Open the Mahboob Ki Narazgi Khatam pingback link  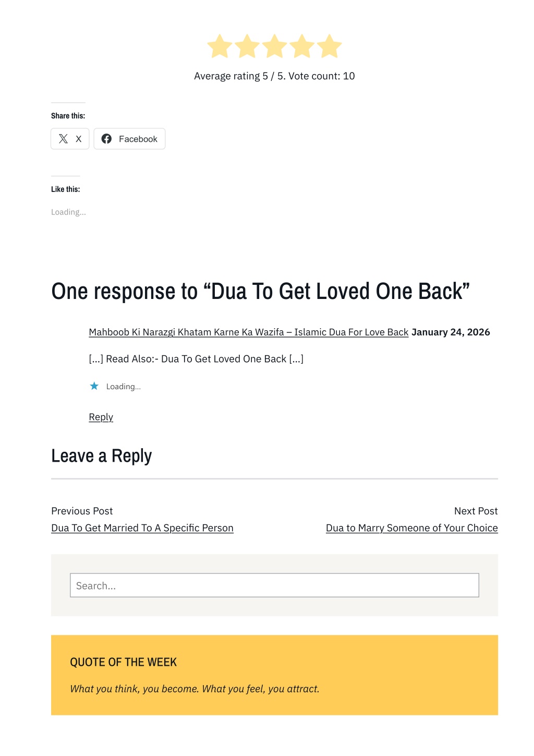(x=248, y=332)
